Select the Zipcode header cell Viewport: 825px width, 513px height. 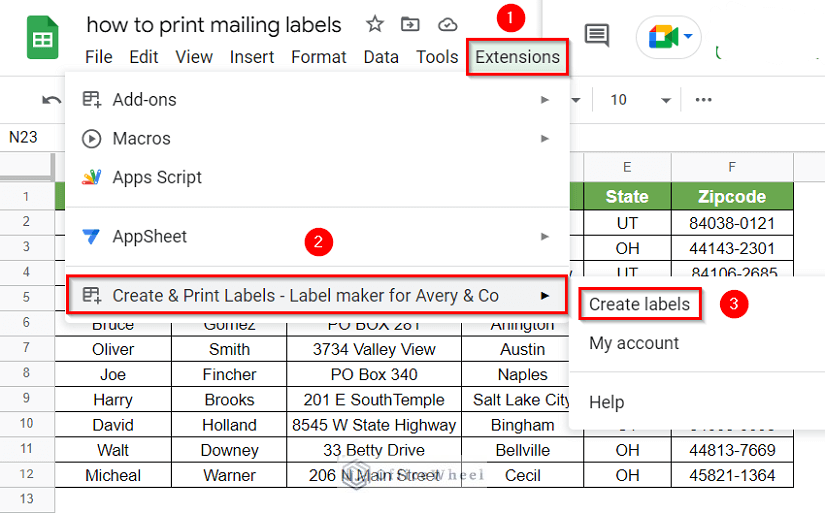pos(732,197)
